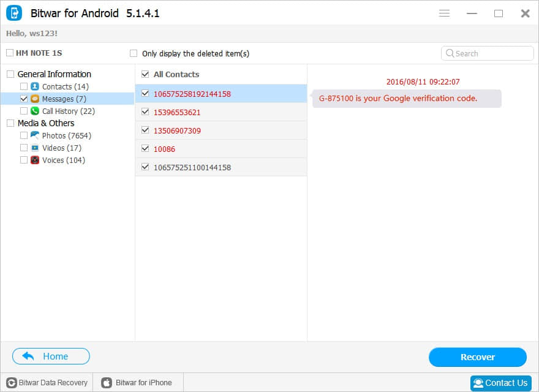Click the Contact Us support agent icon
This screenshot has height=392, width=539.
tap(478, 383)
